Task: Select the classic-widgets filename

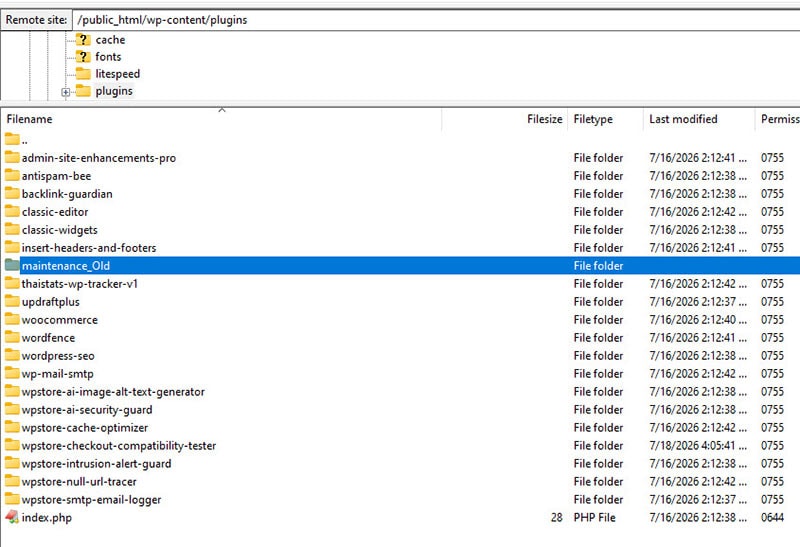Action: click(59, 230)
